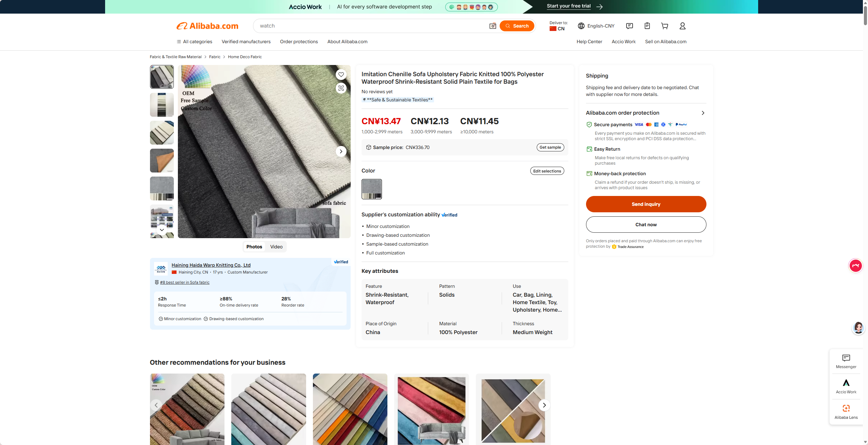Click the Safe & Sustainable Textiles tag
The width and height of the screenshot is (868, 445).
pos(398,100)
